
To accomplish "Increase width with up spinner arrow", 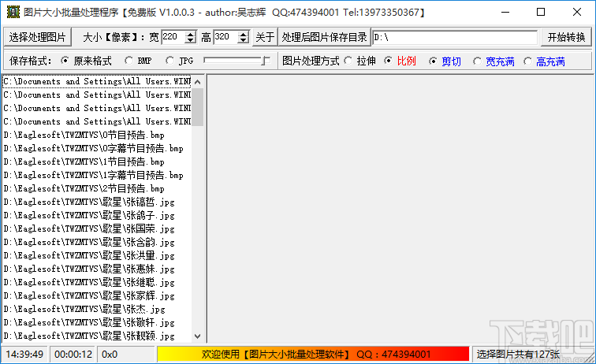I will (191, 34).
